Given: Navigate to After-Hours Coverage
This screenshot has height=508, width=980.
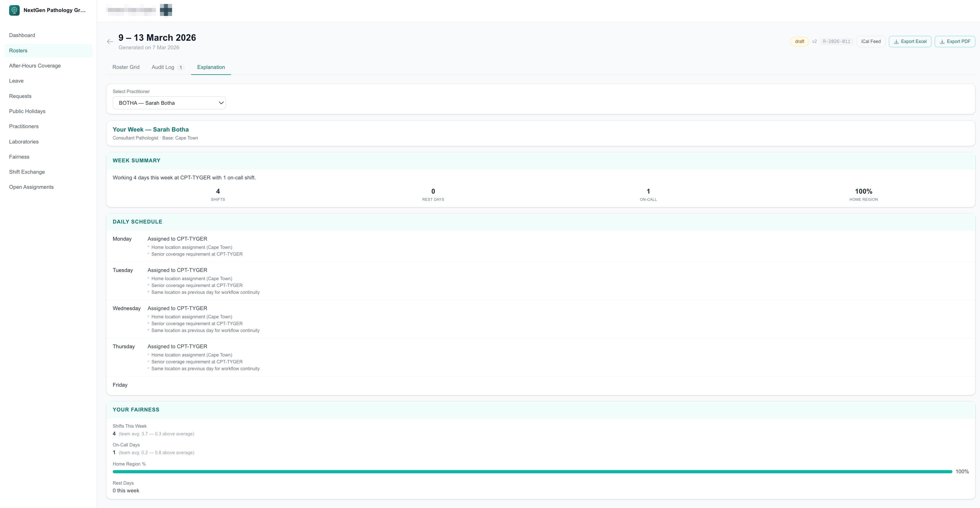Looking at the screenshot, I should click(35, 66).
